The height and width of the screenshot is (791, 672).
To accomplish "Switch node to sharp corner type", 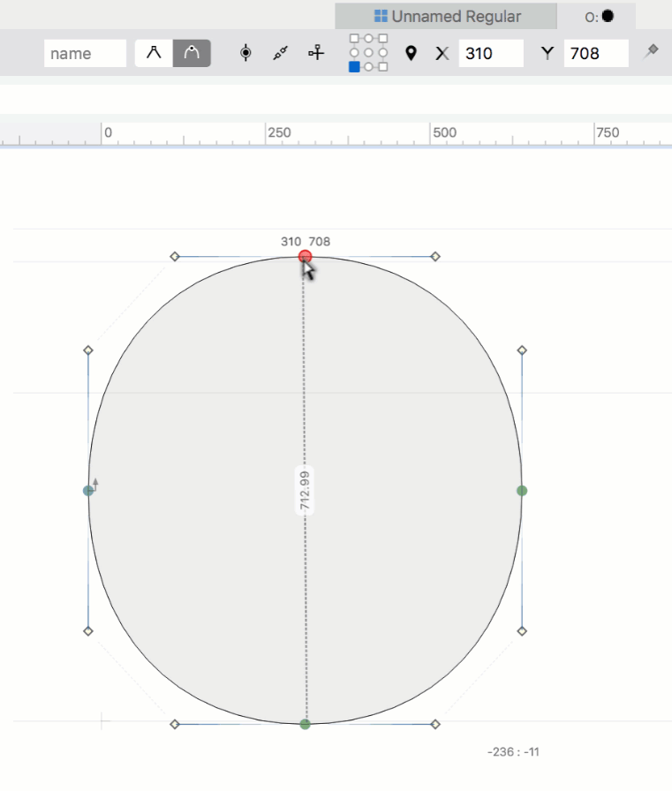I will 154,53.
